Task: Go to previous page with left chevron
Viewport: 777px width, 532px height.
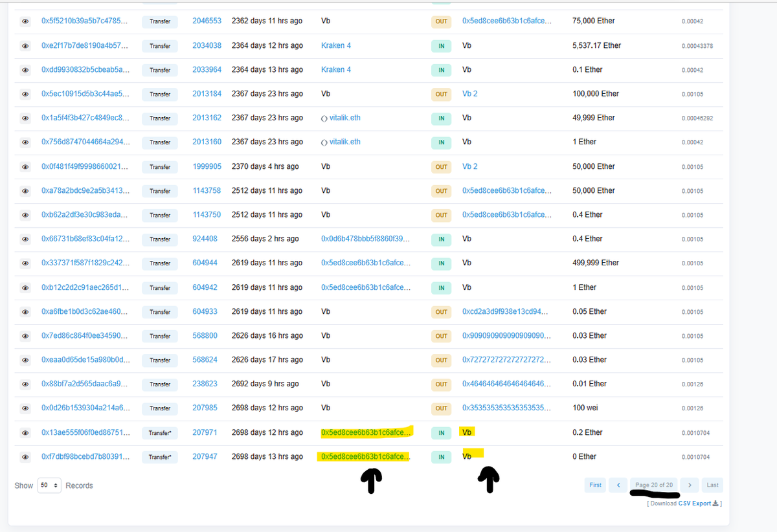Action: pos(618,485)
